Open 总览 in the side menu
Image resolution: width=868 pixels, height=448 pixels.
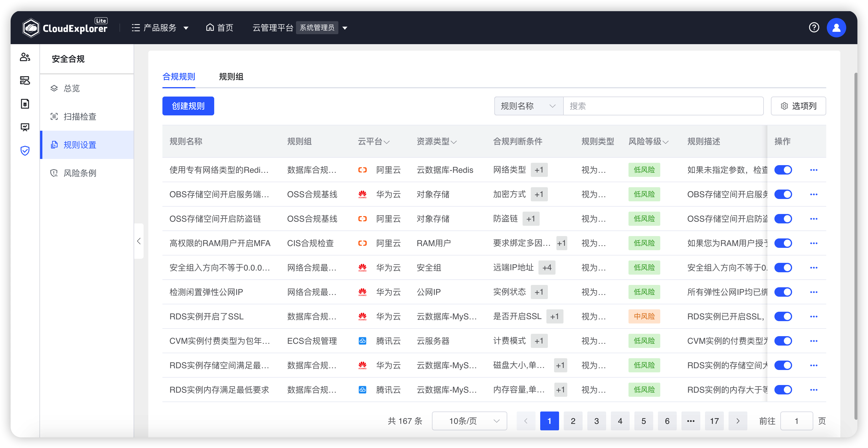[x=87, y=88]
